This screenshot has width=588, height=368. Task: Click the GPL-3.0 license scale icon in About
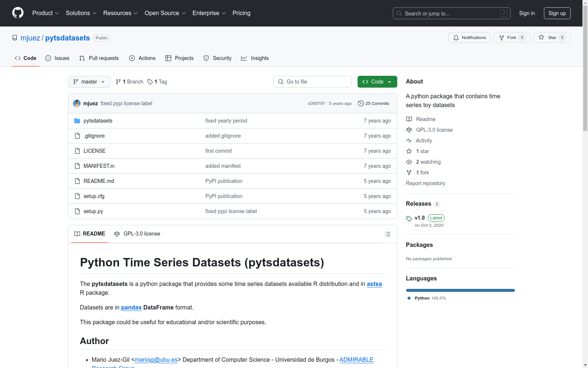coord(409,130)
